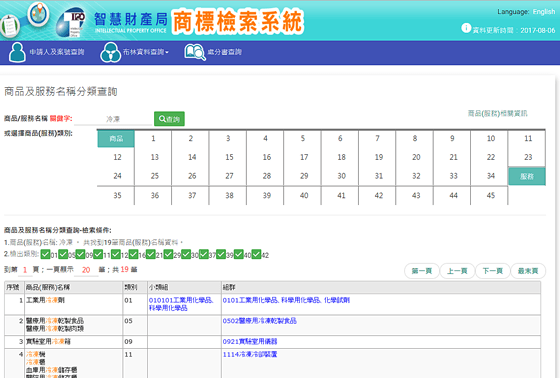Select the 商品 category header cell

116,139
